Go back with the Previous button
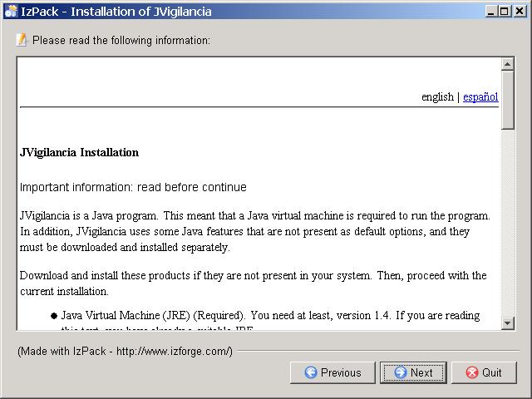This screenshot has height=399, width=532. point(332,372)
